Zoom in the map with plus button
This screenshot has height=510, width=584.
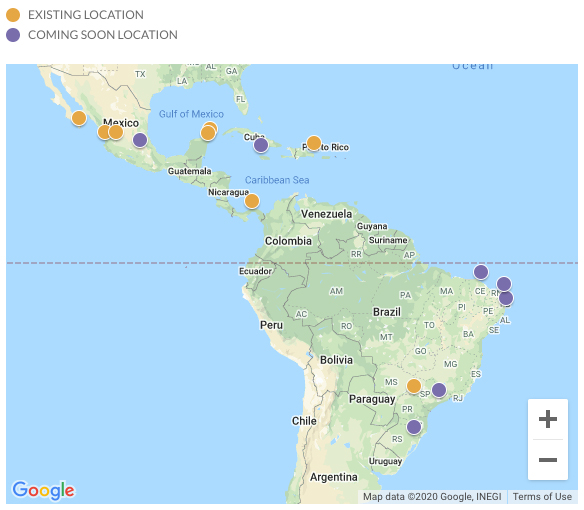coord(548,419)
